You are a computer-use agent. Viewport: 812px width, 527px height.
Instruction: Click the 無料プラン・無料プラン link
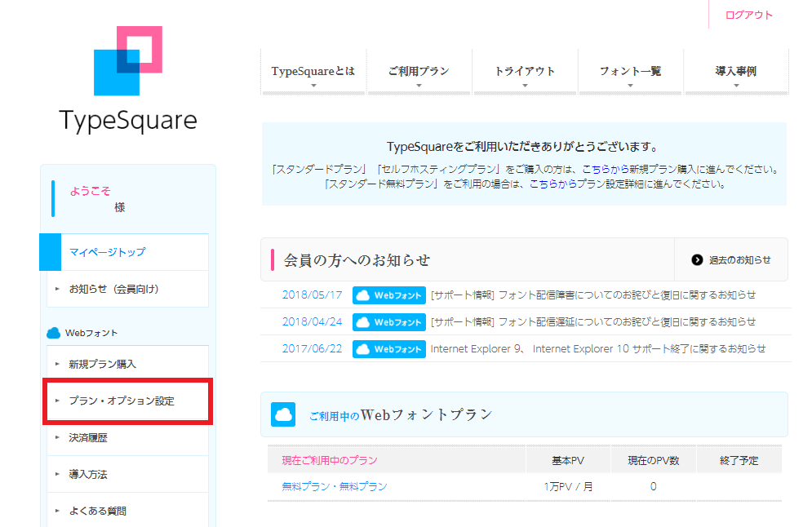point(335,487)
